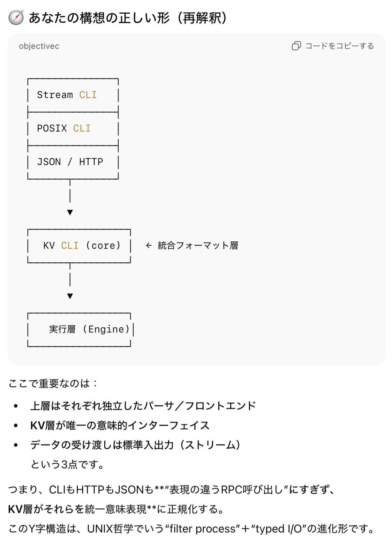Click the arrow pointing to 統合フォーマット層
The image size is (392, 546).
point(149,245)
